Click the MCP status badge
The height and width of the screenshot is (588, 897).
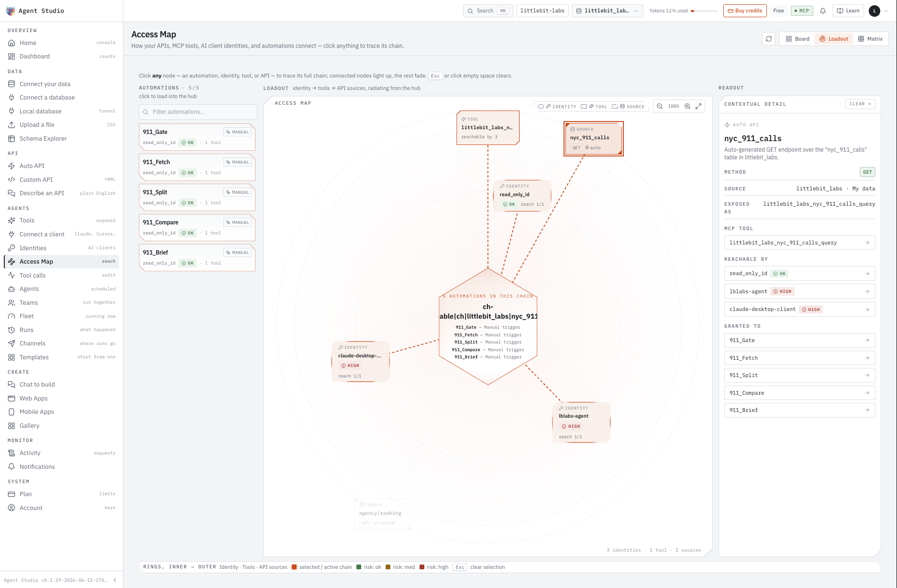(x=802, y=11)
